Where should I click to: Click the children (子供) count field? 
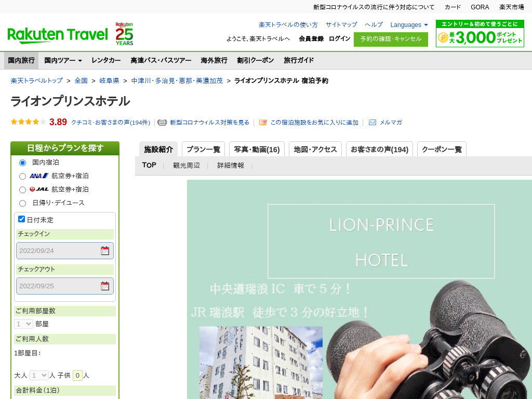tap(77, 375)
